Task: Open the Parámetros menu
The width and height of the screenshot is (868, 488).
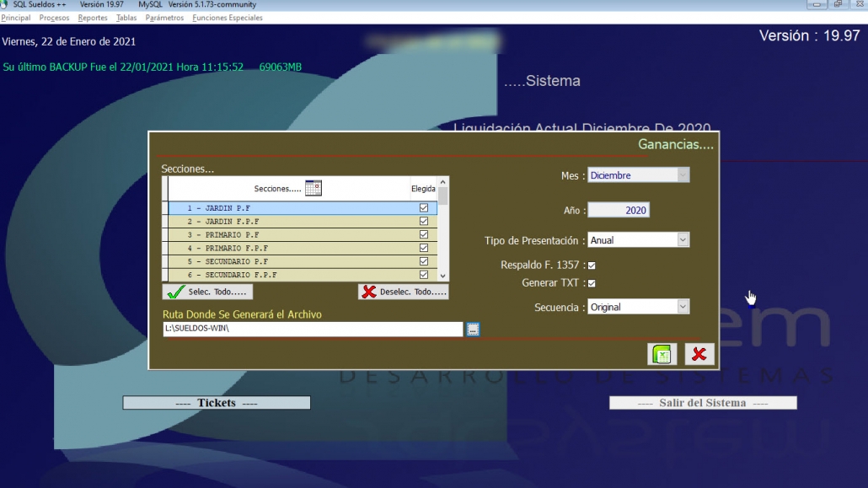Action: click(x=164, y=18)
